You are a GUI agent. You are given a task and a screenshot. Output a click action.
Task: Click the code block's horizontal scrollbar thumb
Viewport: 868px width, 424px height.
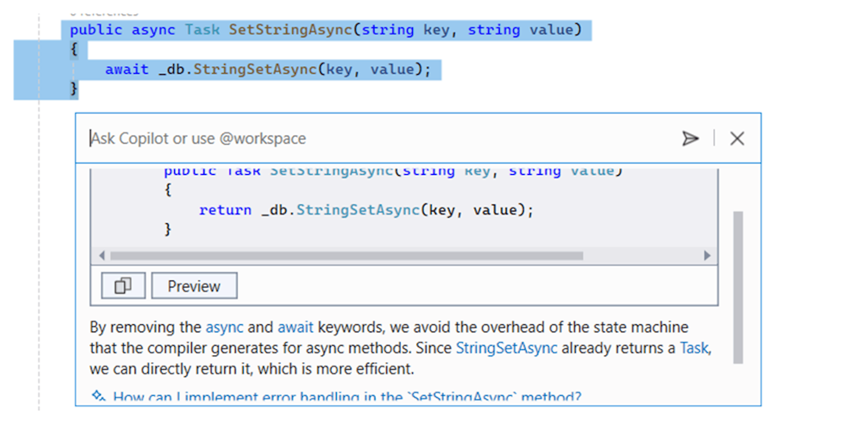(346, 256)
